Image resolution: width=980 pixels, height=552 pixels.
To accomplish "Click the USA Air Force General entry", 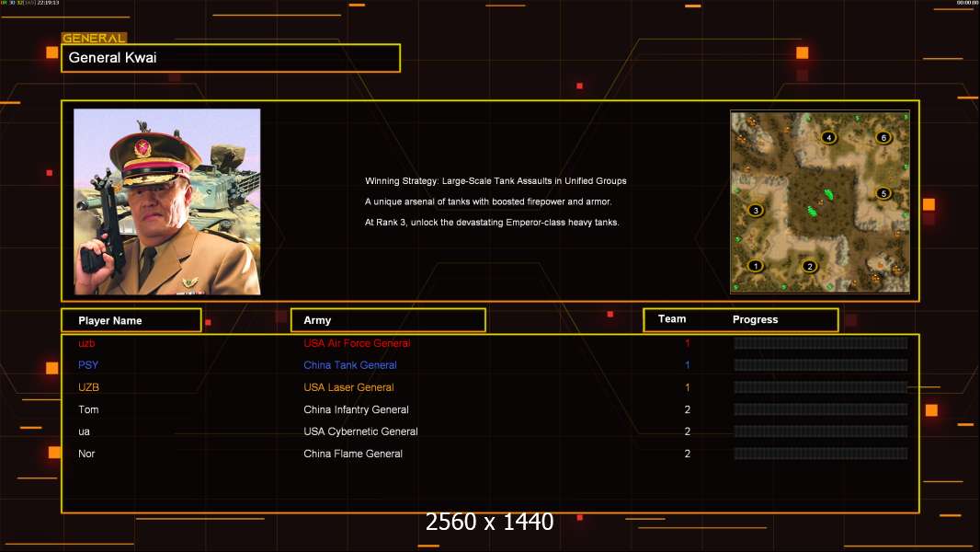I will [x=357, y=343].
